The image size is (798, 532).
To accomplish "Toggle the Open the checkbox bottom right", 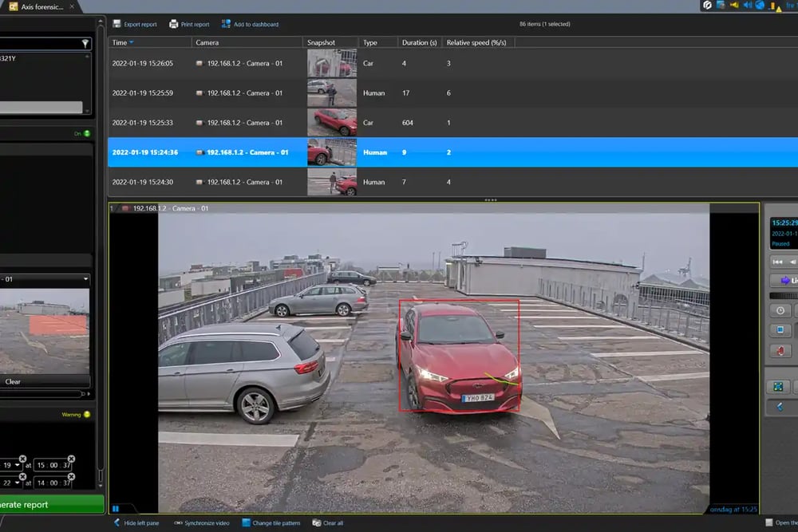I will point(769,523).
